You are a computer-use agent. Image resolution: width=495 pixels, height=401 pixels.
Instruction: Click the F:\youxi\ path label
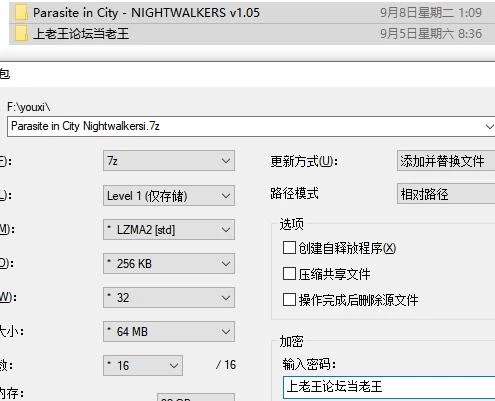[29, 107]
